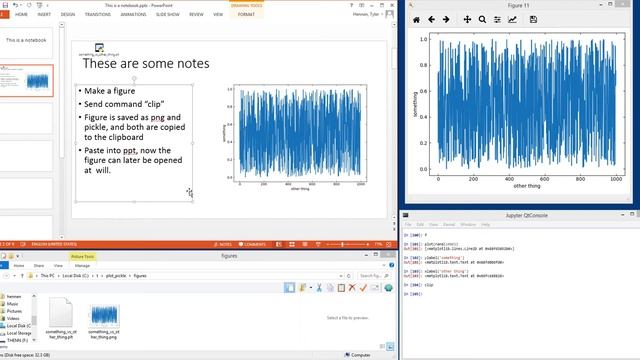This screenshot has height=360, width=640.
Task: Open the HOME ribbon tab in PowerPoint
Action: [x=21, y=14]
